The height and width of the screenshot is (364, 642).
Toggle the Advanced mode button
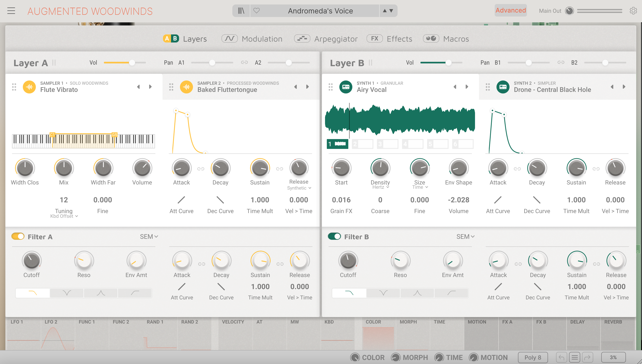[510, 11]
